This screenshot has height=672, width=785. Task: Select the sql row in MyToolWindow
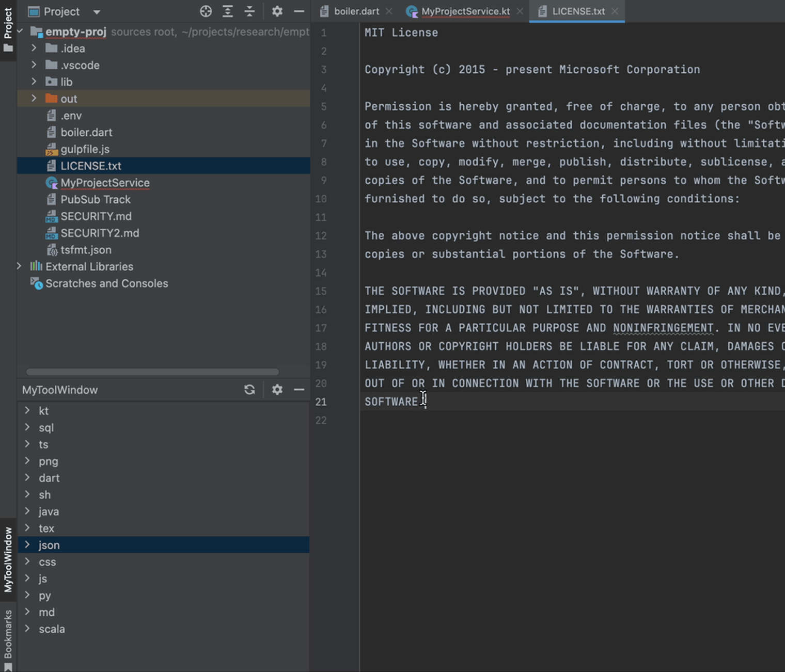click(163, 427)
